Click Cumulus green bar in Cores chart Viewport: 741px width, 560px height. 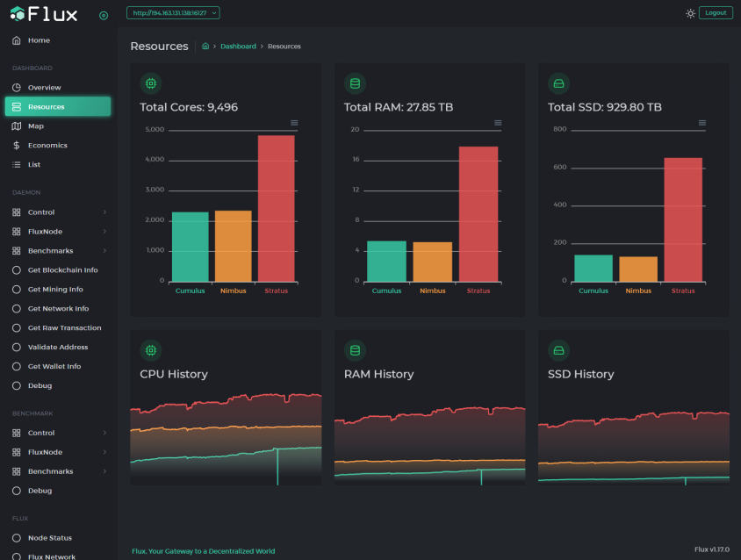tap(190, 247)
